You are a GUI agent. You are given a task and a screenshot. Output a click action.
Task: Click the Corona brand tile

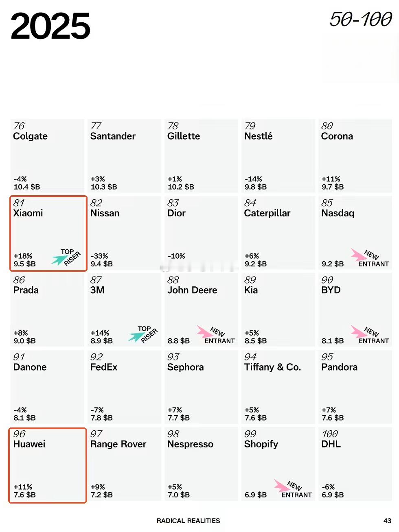[x=355, y=156]
